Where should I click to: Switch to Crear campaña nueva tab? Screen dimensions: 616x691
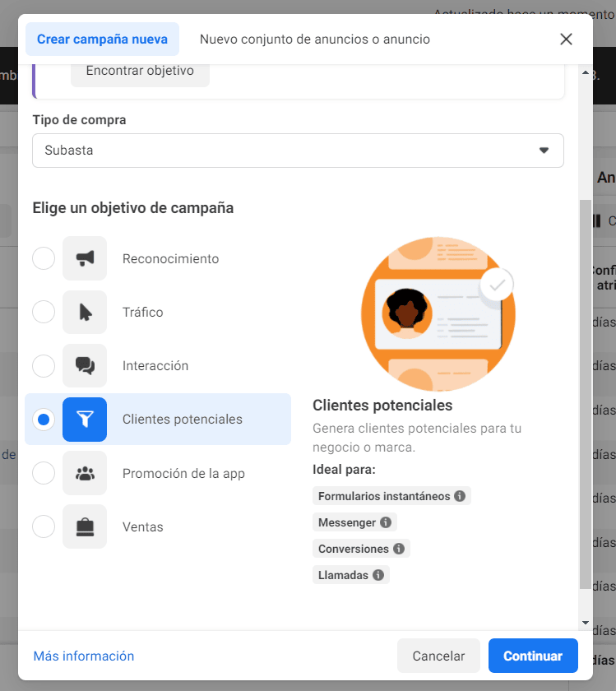(x=102, y=39)
